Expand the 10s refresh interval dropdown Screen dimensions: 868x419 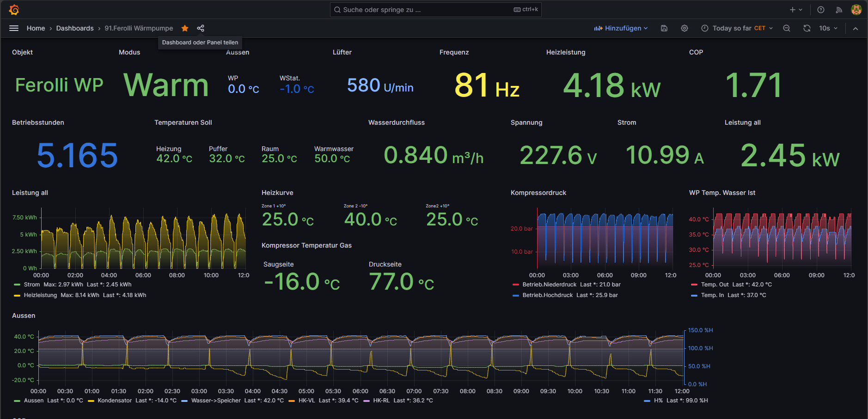[x=828, y=28]
